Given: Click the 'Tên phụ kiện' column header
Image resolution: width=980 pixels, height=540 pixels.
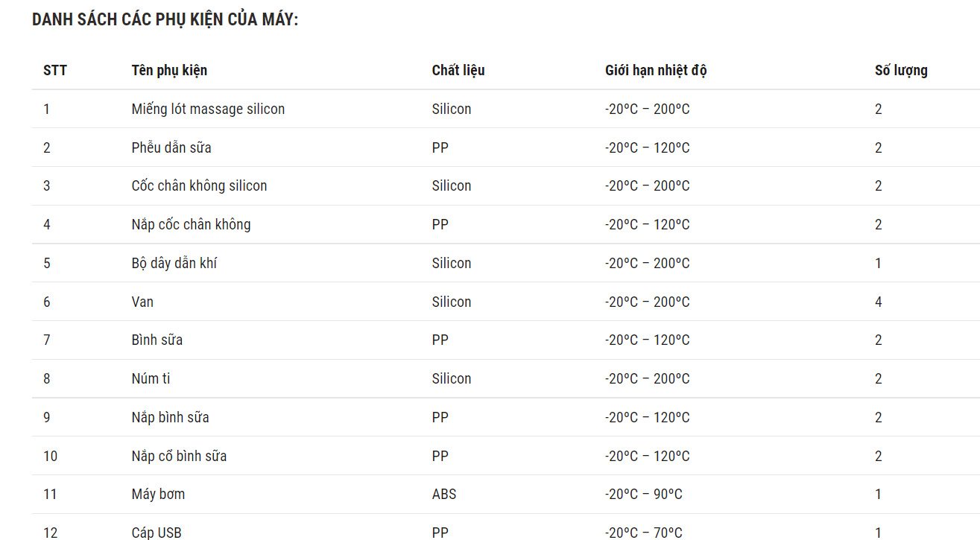Looking at the screenshot, I should (x=169, y=71).
